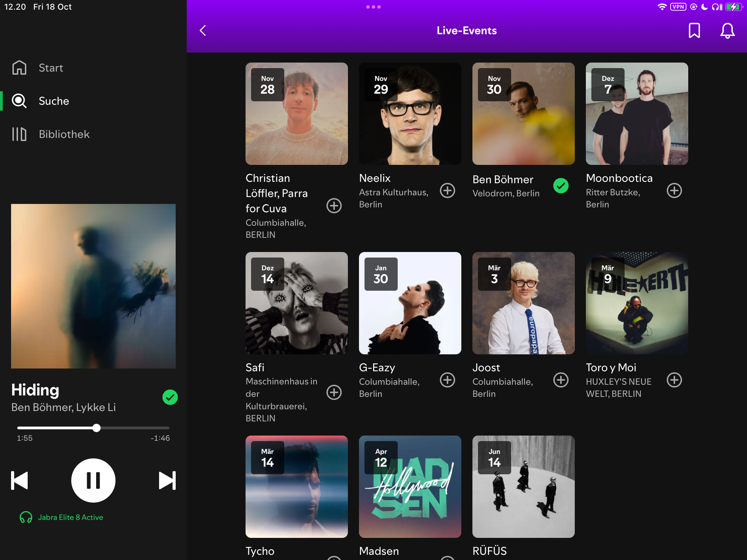Open Tycho Mär 14 event image
Screen dimensions: 747x560
pos(297,487)
